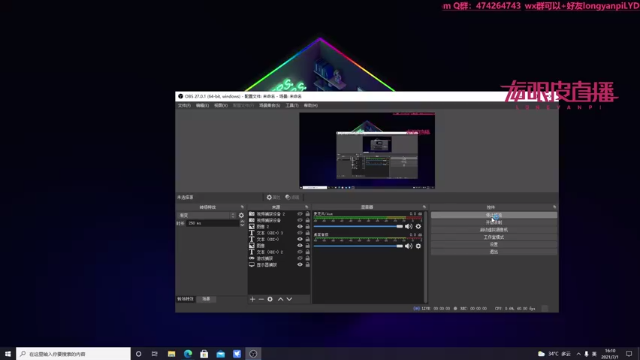
Task: Click 工作室模式 studio mode button
Action: coord(494,237)
